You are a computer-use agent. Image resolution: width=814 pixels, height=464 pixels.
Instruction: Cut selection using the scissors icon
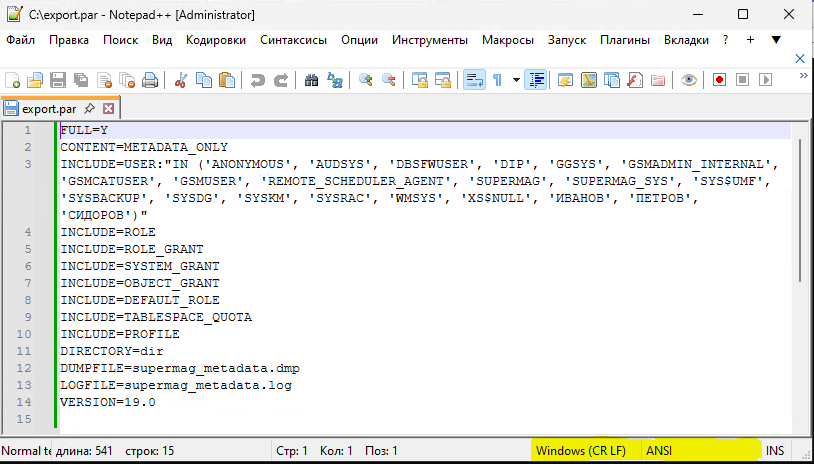point(181,80)
